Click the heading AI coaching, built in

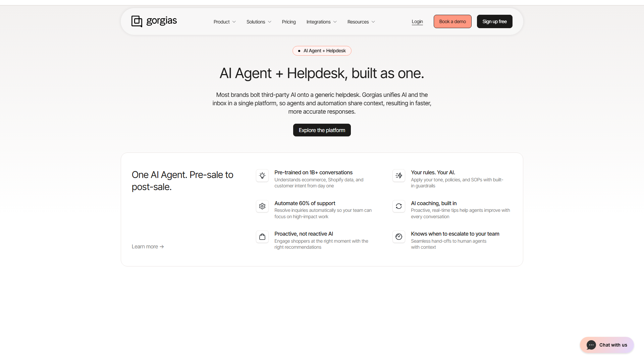point(434,203)
